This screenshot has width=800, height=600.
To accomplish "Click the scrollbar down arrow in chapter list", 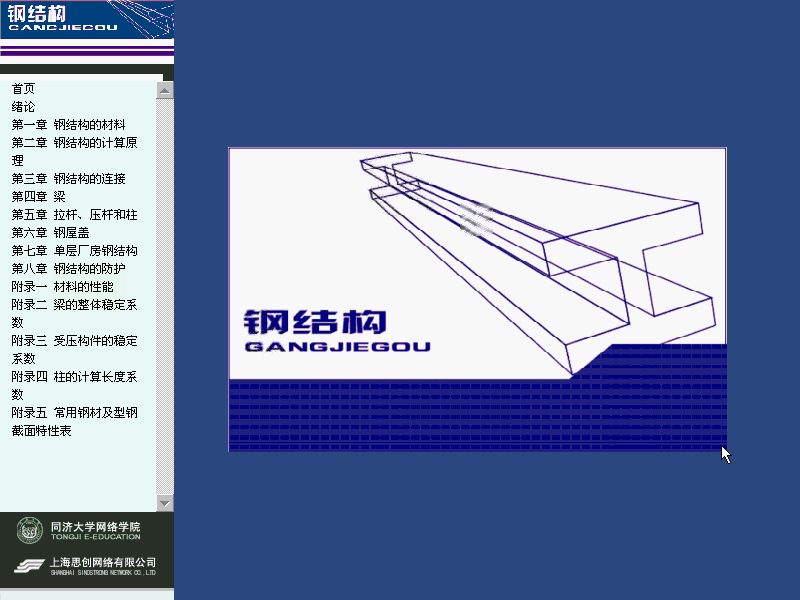I will (x=165, y=503).
